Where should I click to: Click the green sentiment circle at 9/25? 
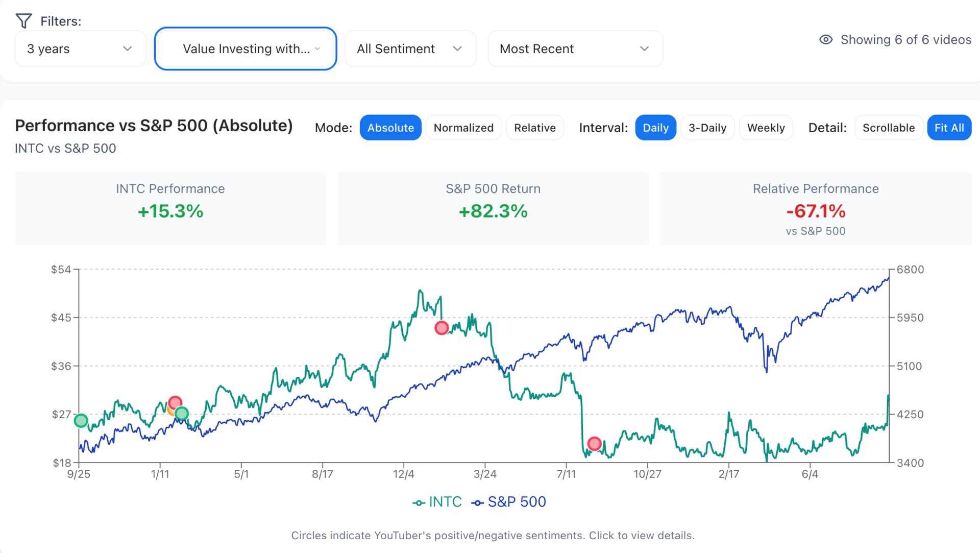(81, 421)
